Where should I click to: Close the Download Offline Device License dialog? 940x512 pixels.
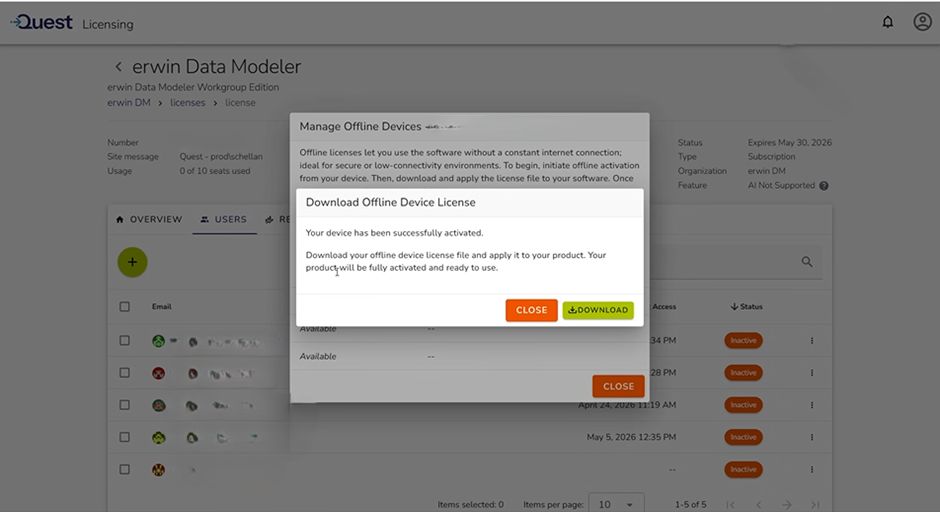coord(531,310)
